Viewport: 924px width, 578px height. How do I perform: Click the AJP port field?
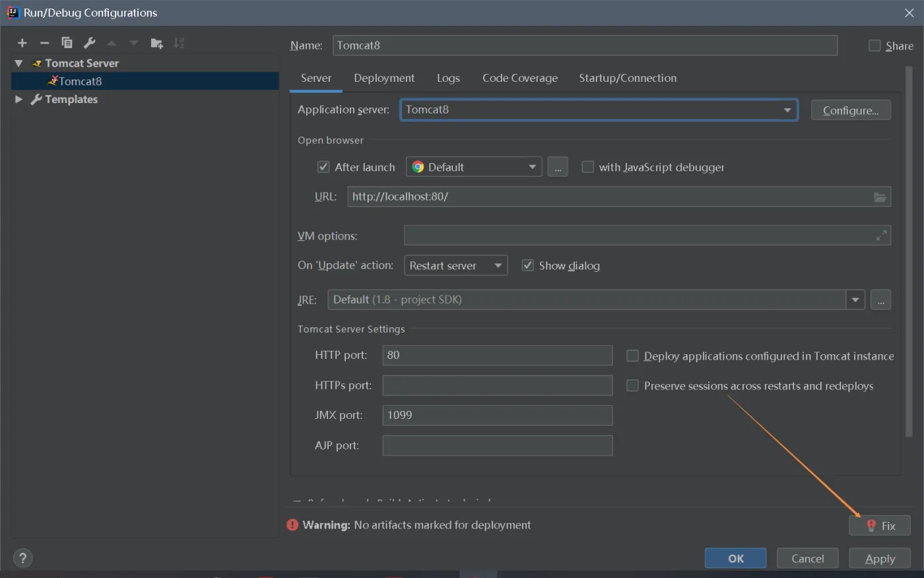pos(498,445)
